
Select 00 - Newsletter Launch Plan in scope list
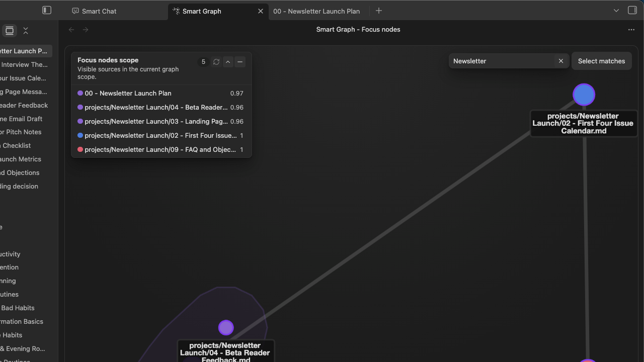coord(161,94)
